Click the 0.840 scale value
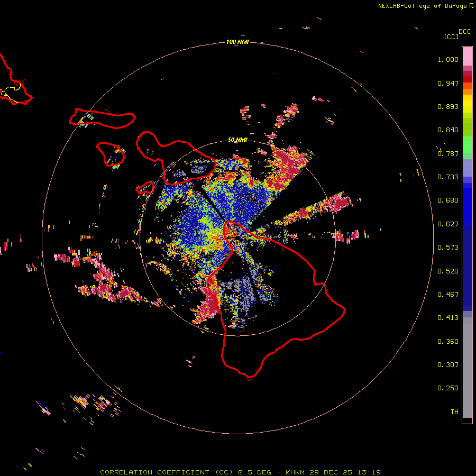The width and height of the screenshot is (476, 476). [x=448, y=130]
